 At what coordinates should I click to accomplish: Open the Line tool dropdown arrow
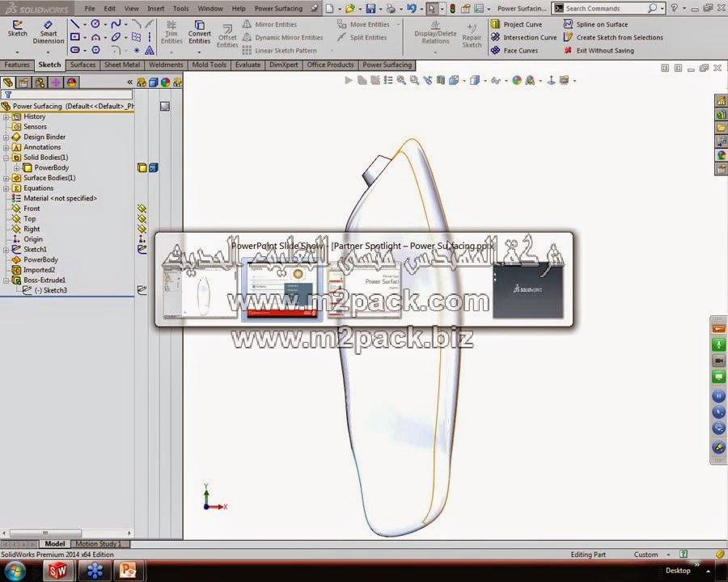(84, 24)
